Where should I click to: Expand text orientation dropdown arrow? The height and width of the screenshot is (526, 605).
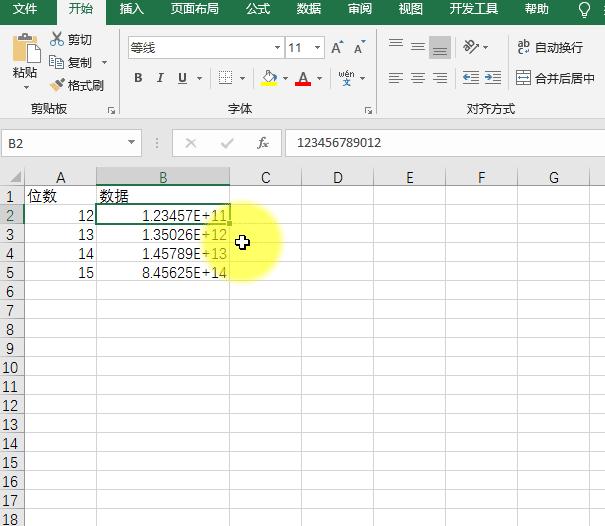485,47
